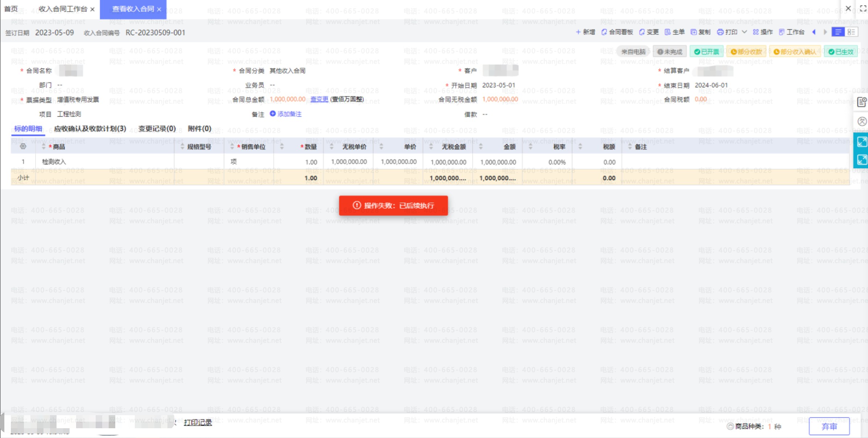
Task: Switch to the list layout view toggle
Action: pos(838,32)
